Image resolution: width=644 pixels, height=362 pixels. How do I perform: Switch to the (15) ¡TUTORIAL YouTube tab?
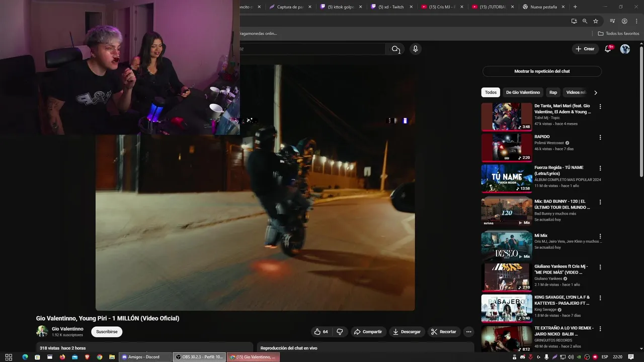493,7
